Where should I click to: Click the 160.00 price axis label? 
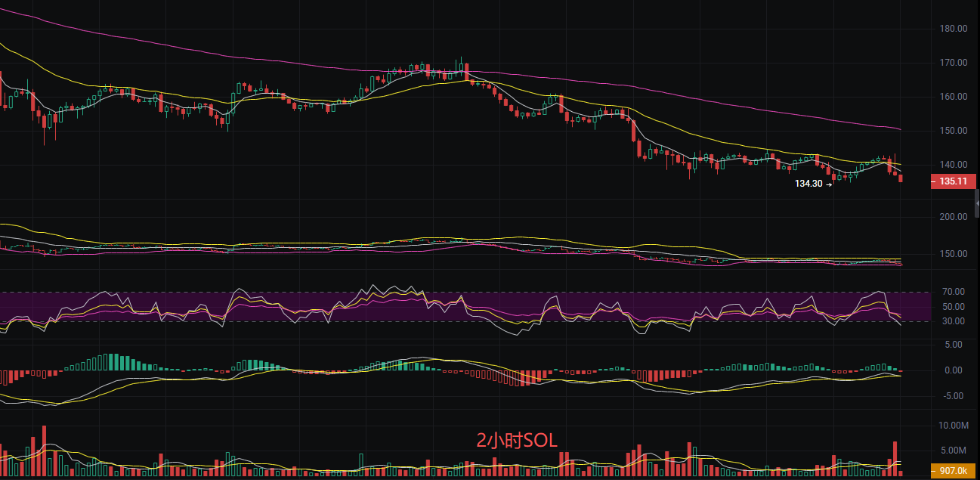coord(955,97)
